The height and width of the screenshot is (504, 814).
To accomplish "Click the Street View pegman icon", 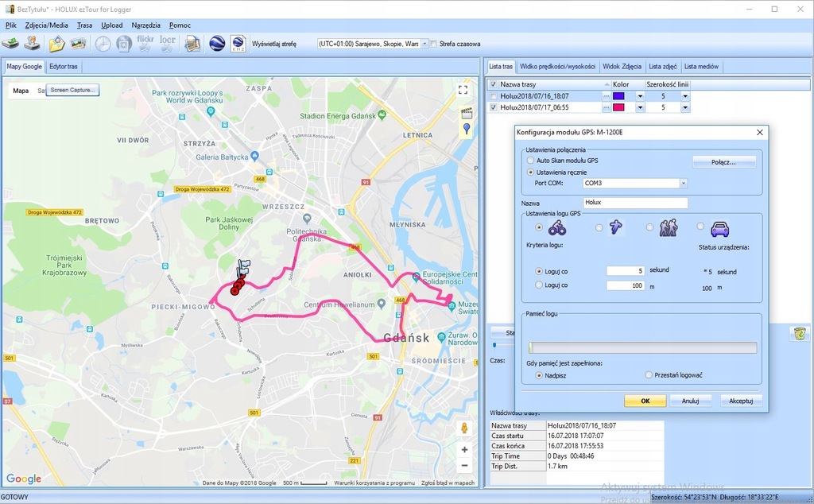I will click(x=464, y=428).
